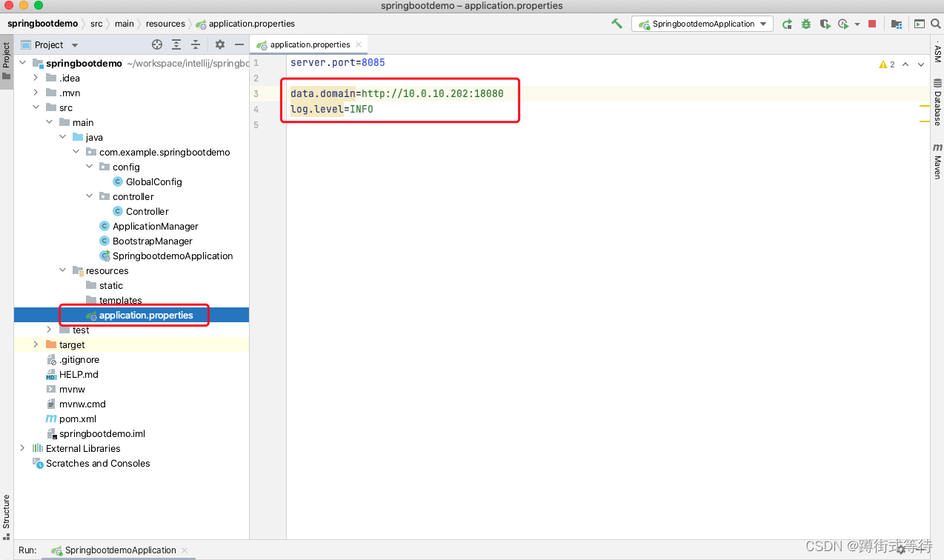Select application.properties in project tree
The width and height of the screenshot is (944, 560).
coord(145,315)
